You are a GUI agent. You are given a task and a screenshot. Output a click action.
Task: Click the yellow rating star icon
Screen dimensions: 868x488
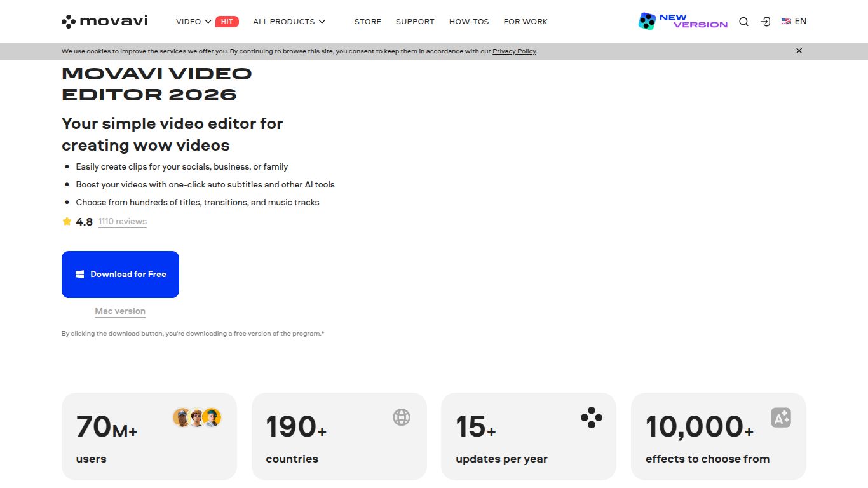click(67, 222)
